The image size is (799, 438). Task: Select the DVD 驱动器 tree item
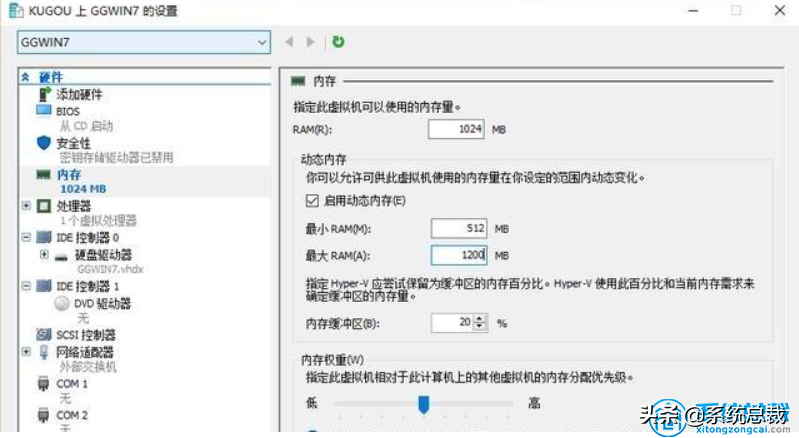[102, 304]
